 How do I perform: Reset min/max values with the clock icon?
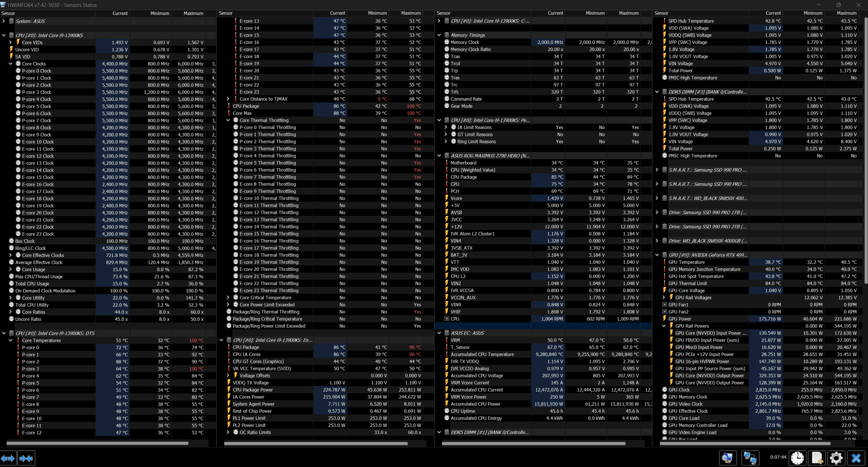(x=797, y=458)
